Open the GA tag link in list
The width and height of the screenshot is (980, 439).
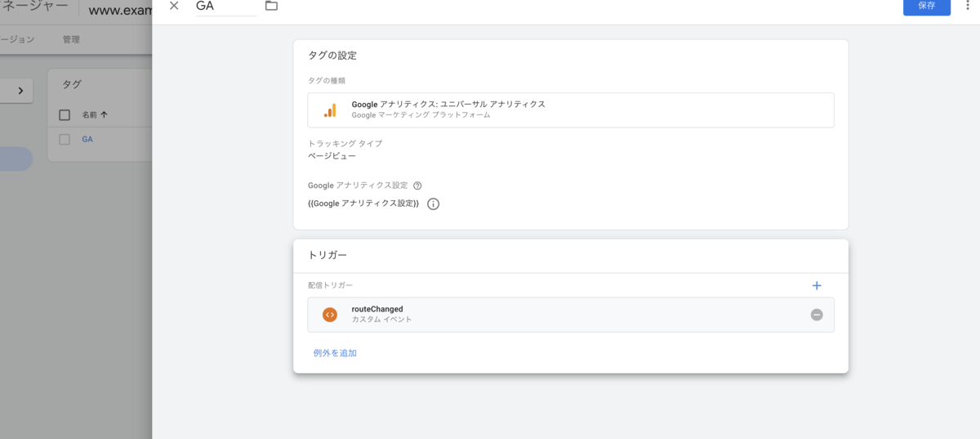coord(87,139)
